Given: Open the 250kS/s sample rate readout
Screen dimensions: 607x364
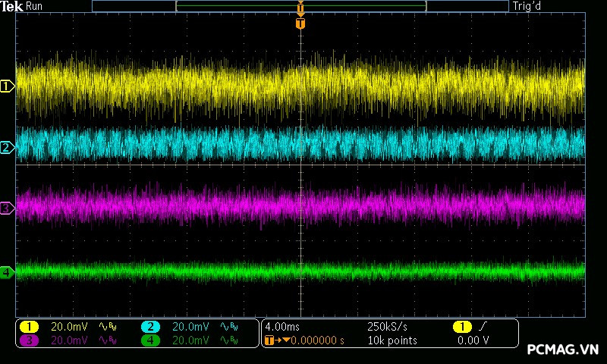Looking at the screenshot, I should point(387,326).
